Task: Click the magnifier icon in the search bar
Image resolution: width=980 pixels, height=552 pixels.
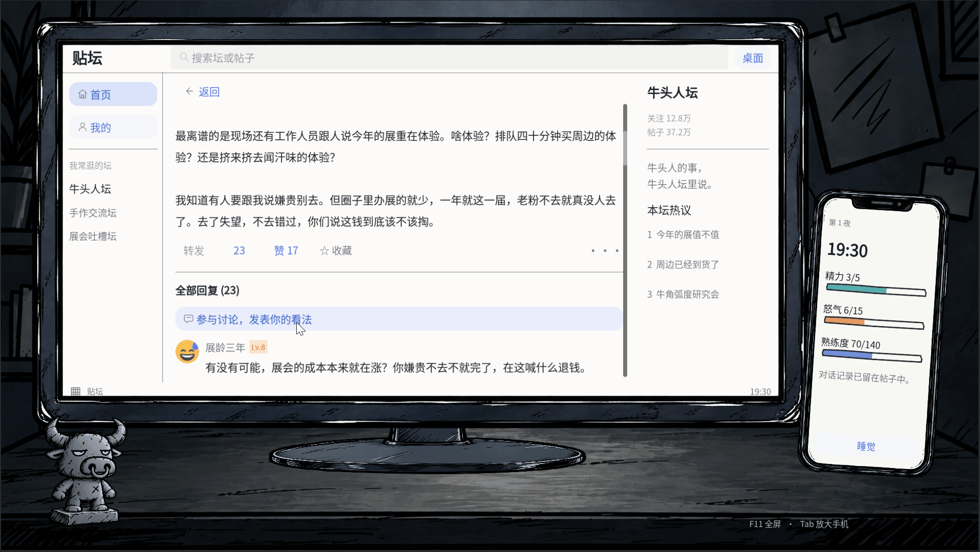Action: (184, 57)
